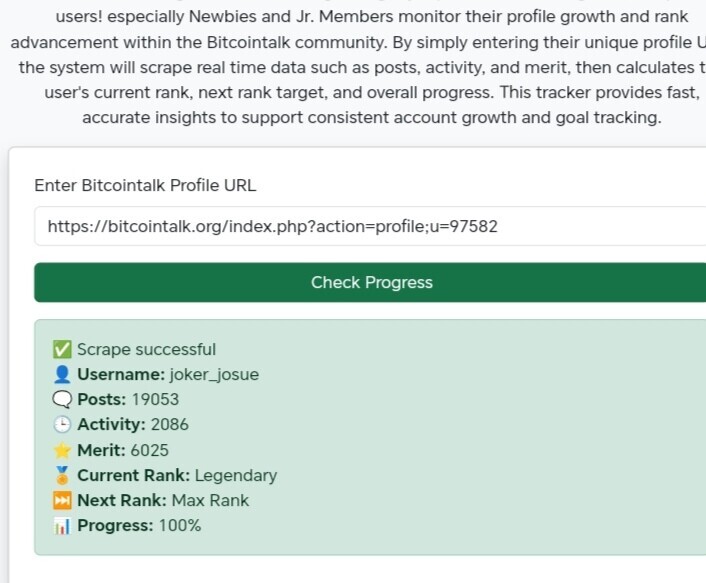Viewport: 706px width, 583px height.
Task: Click the user silhouette icon beside Username
Action: [x=62, y=375]
